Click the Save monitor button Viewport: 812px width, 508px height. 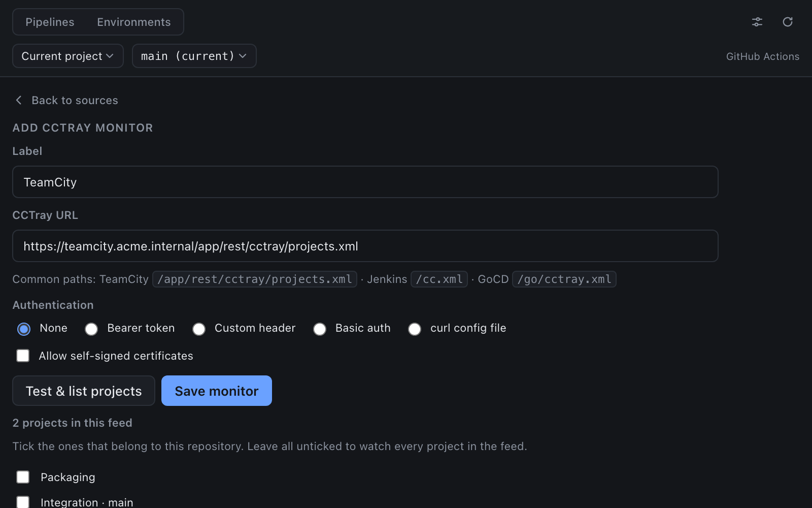click(x=217, y=391)
